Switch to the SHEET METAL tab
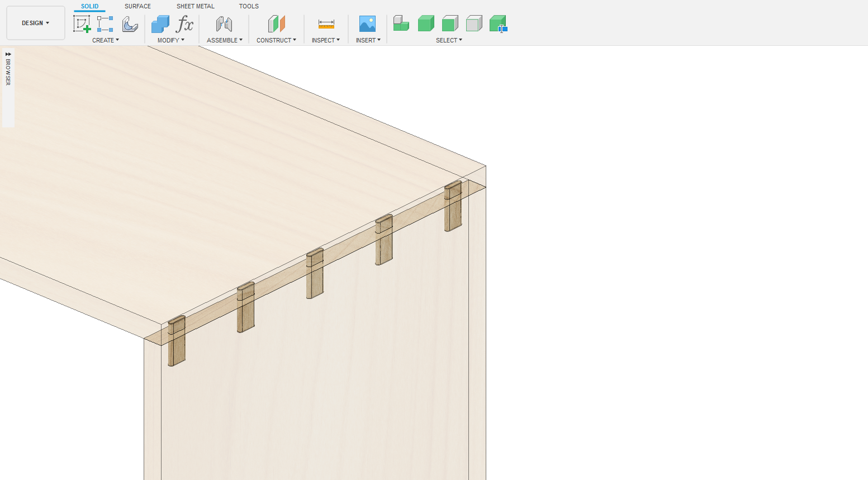868x480 pixels. click(195, 6)
